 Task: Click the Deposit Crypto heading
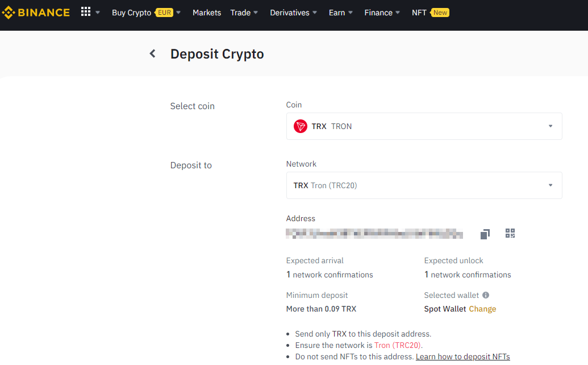pyautogui.click(x=217, y=54)
